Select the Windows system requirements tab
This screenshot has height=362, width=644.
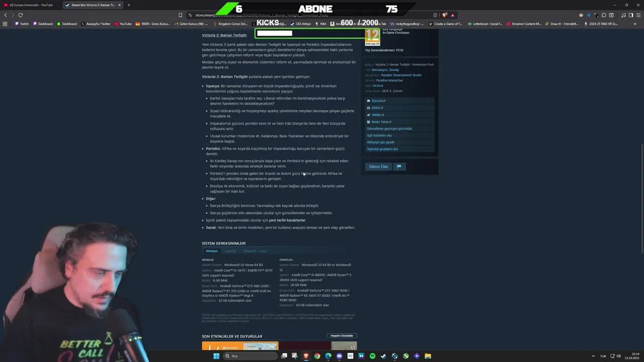[x=212, y=251]
